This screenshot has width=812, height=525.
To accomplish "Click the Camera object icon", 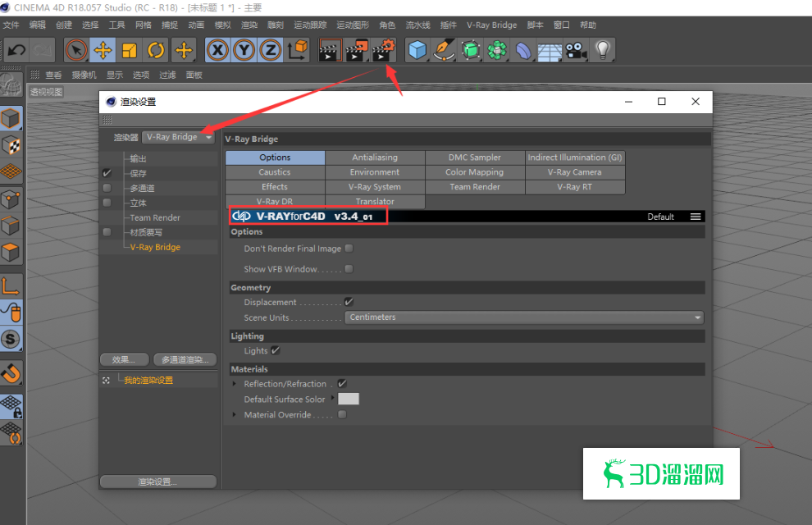I will click(576, 51).
